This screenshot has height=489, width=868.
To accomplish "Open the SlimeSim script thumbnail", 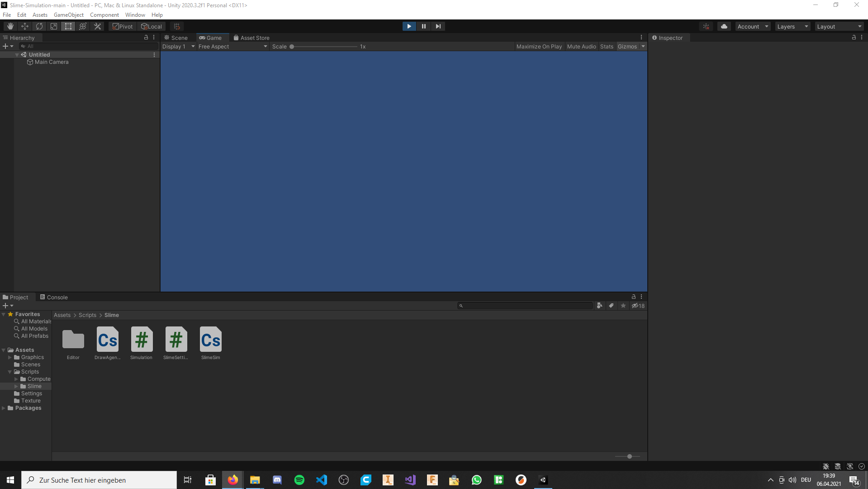I will (x=210, y=340).
